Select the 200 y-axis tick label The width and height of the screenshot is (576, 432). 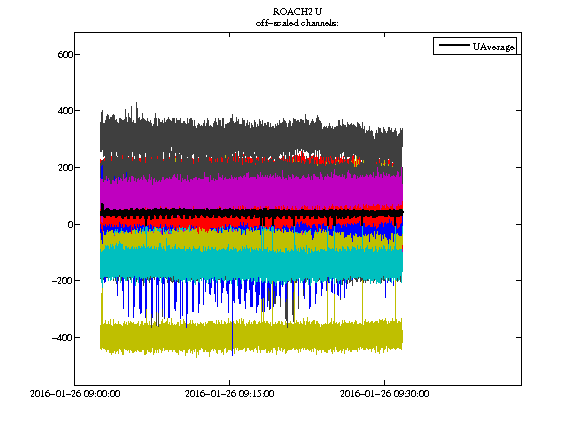(x=65, y=168)
